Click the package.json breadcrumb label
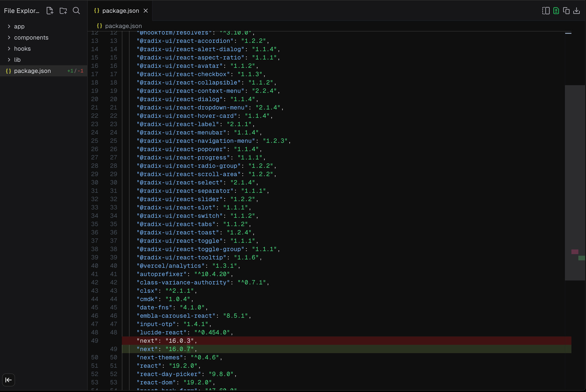 (x=123, y=26)
